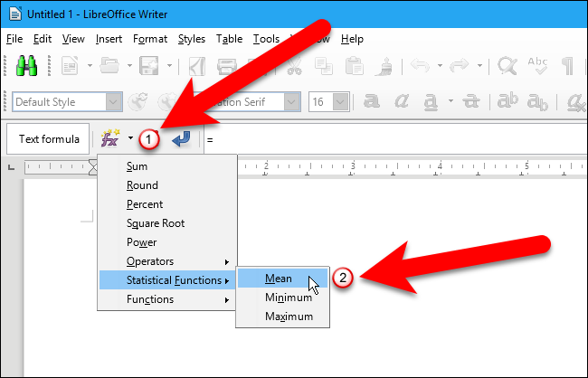Image resolution: width=588 pixels, height=378 pixels.
Task: Choose Sum from formula menu
Action: point(167,166)
